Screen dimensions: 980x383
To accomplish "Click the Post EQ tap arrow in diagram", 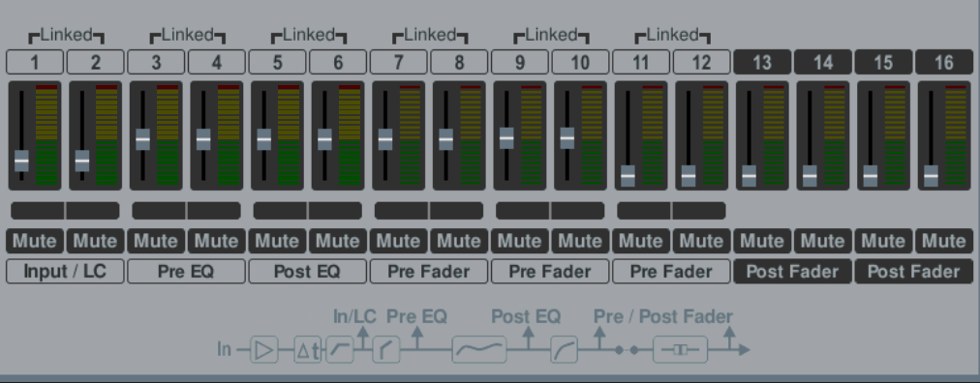I will (x=528, y=337).
